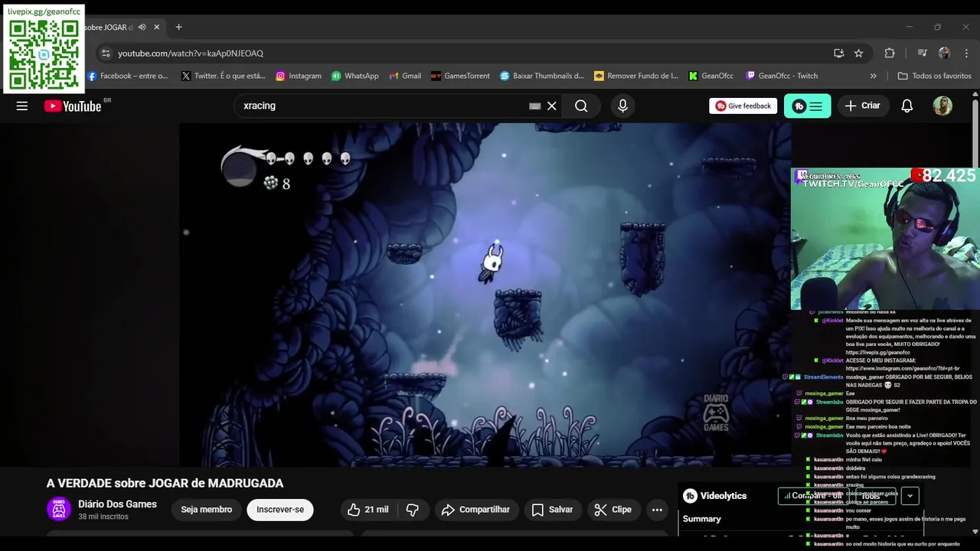Click the address bar URL
Screen dimensions: 980x551
[191, 54]
